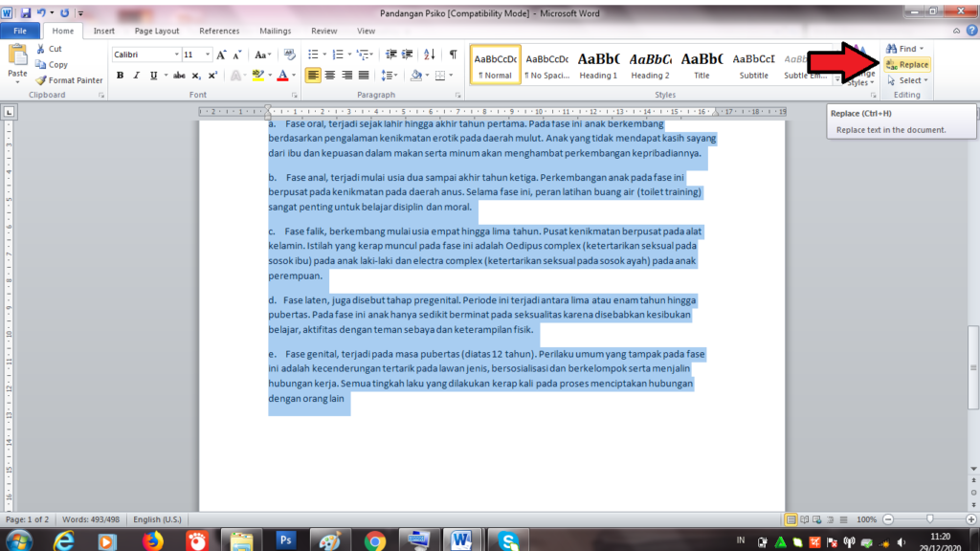This screenshot has height=551, width=980.
Task: Switch to the Page Layout tab
Action: (x=156, y=31)
